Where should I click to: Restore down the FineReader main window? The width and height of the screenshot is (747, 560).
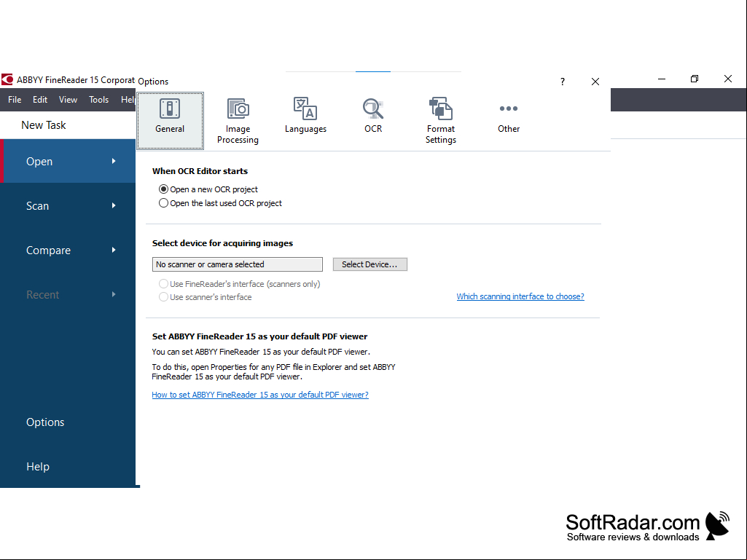695,79
